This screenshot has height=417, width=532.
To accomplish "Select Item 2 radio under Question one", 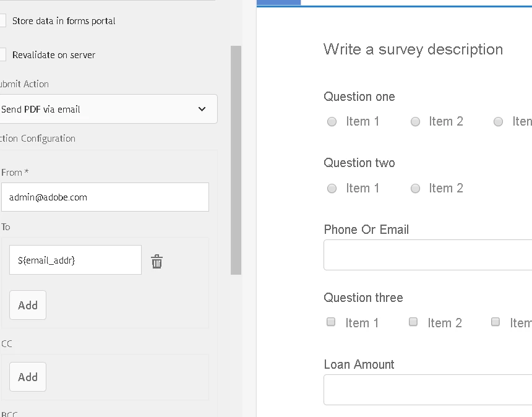I will click(416, 122).
